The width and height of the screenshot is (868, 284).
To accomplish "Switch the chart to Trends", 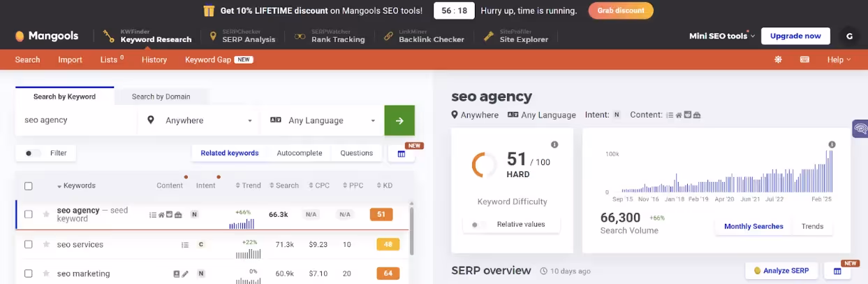I will 812,227.
